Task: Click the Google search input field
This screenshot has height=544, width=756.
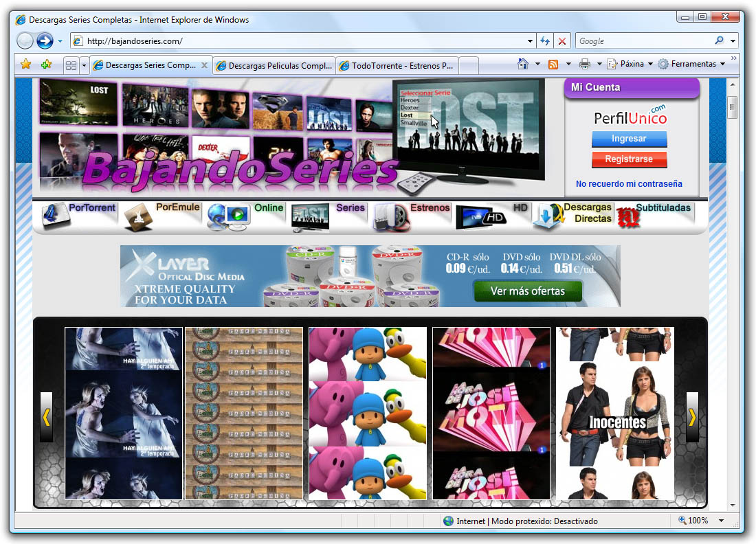Action: 645,41
